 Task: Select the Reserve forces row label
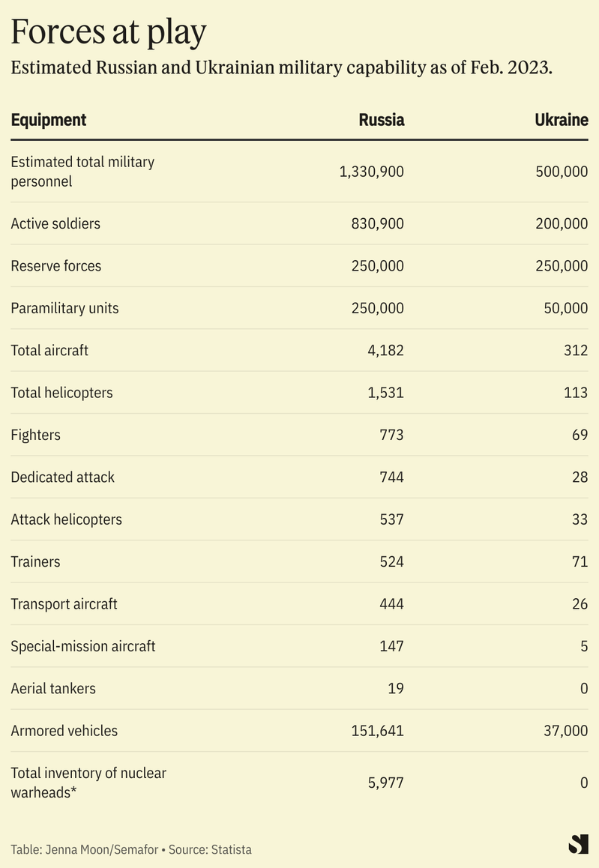[x=56, y=265]
